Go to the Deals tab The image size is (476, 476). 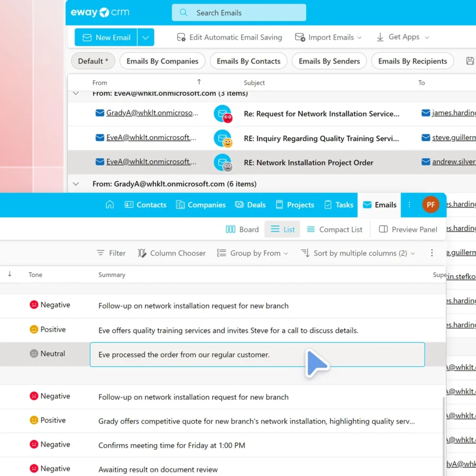250,205
